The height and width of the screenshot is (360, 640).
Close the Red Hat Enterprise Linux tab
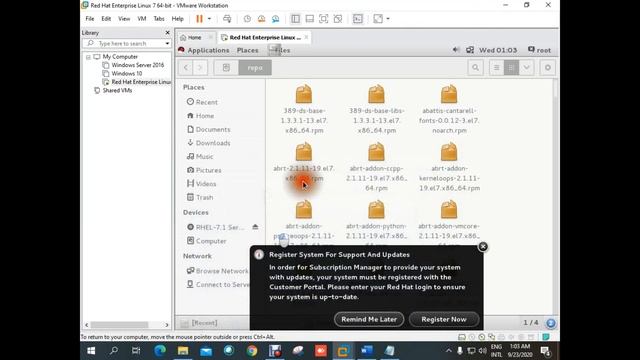tap(306, 37)
